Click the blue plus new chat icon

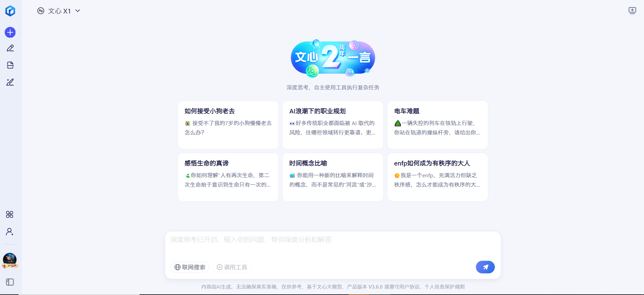click(x=10, y=32)
